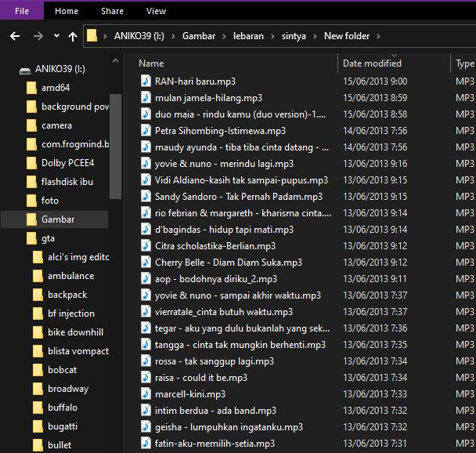Select the backpack folder icon

click(38, 295)
